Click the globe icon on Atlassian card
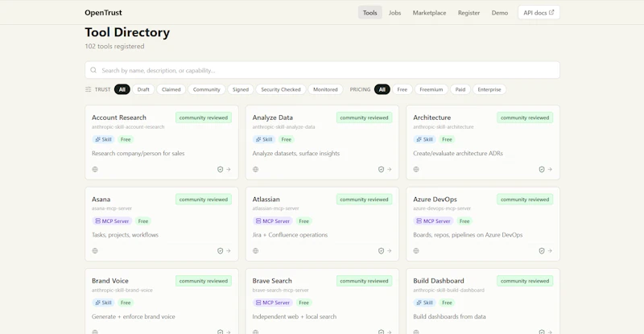Image resolution: width=644 pixels, height=334 pixels. tap(255, 250)
